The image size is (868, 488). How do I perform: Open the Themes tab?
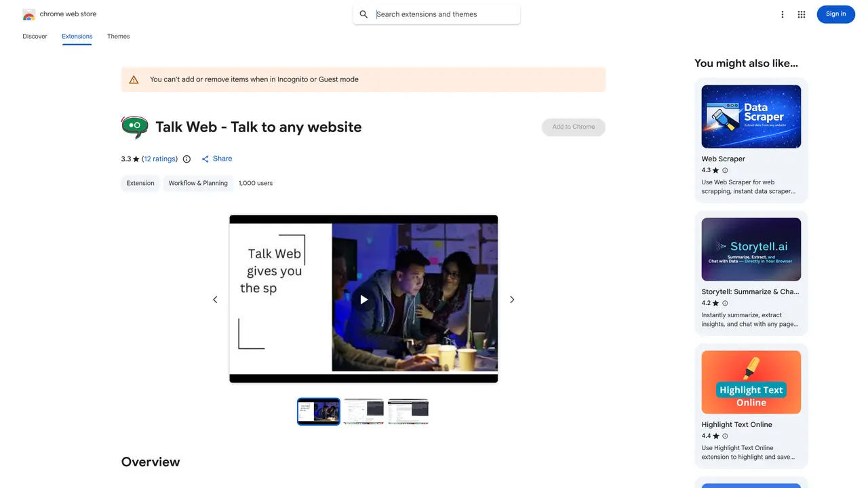119,37
